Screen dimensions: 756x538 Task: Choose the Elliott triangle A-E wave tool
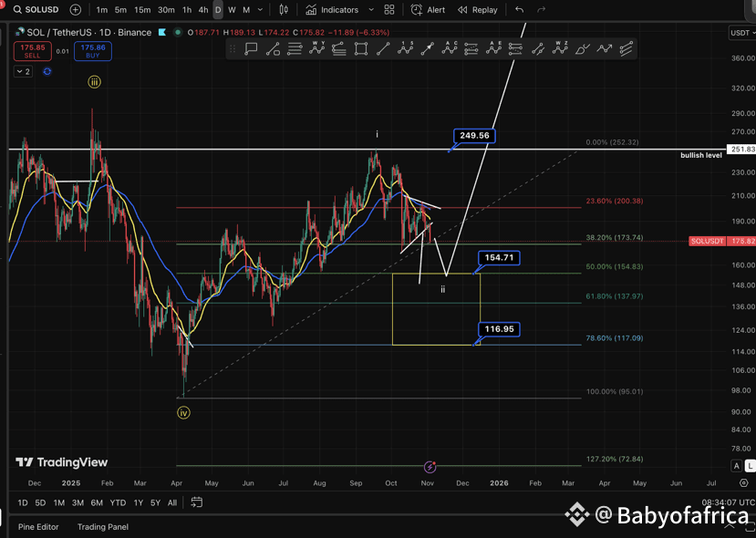pyautogui.click(x=493, y=48)
